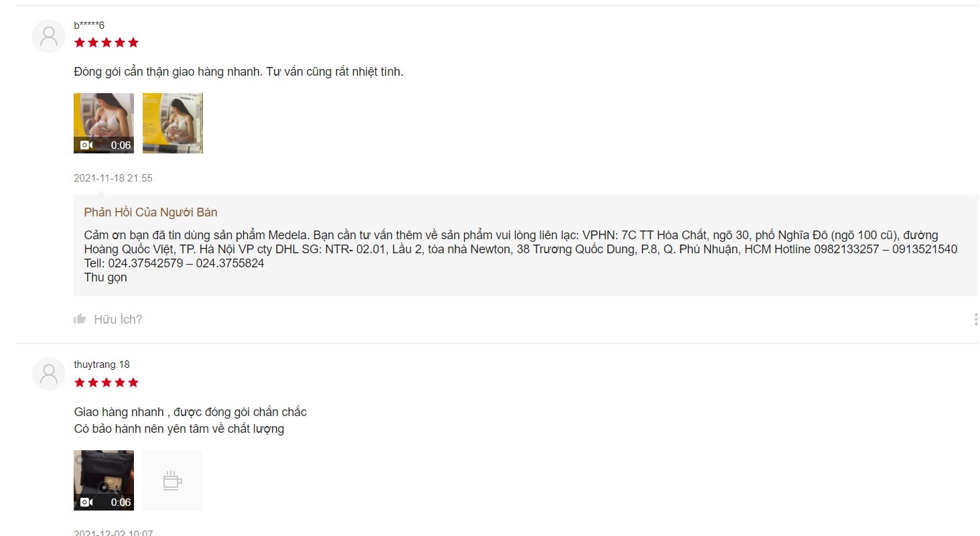
Task: Open the second photo in b*****6's review
Action: (x=173, y=123)
